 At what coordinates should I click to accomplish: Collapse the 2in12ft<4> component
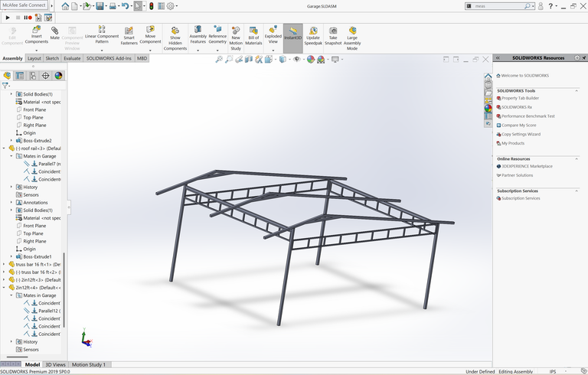tap(4, 288)
